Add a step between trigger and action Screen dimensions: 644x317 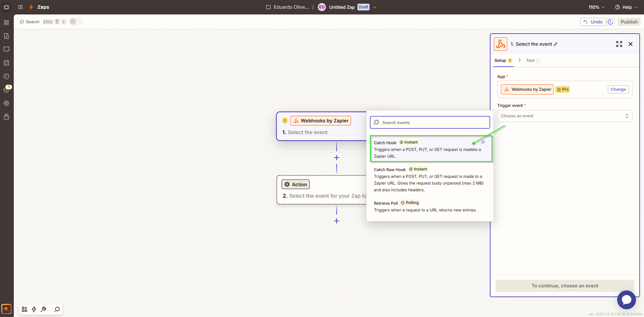click(x=337, y=158)
